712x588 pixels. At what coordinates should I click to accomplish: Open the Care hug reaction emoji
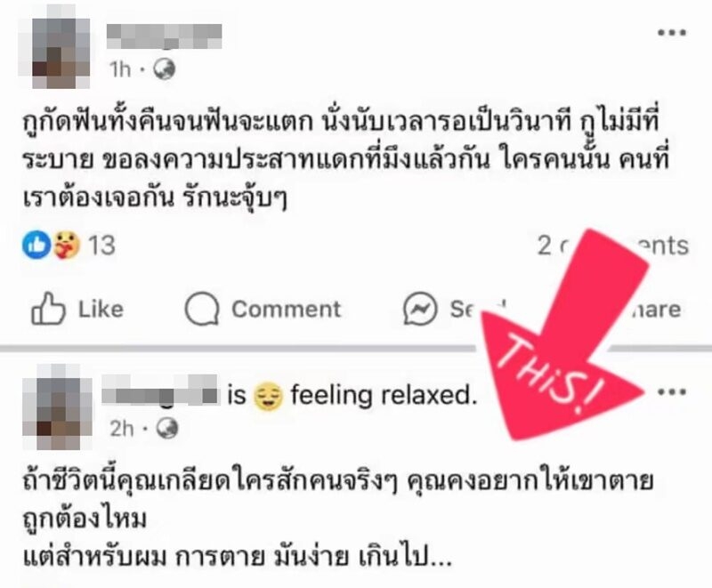(66, 245)
